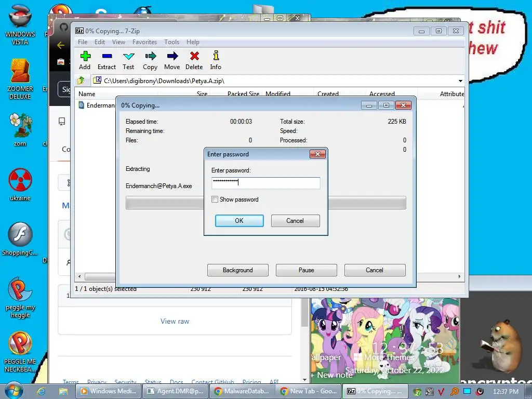Open the Help menu in 7-Zip
The image size is (532, 399).
coord(193,42)
